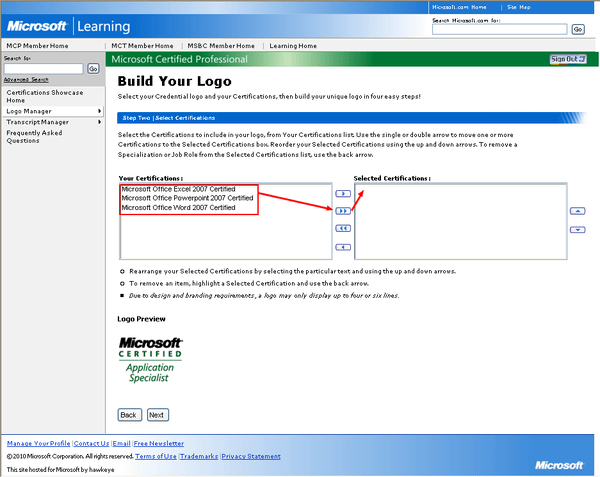Image resolution: width=600 pixels, height=477 pixels.
Task: Click the move up arrow button
Action: pyautogui.click(x=577, y=211)
